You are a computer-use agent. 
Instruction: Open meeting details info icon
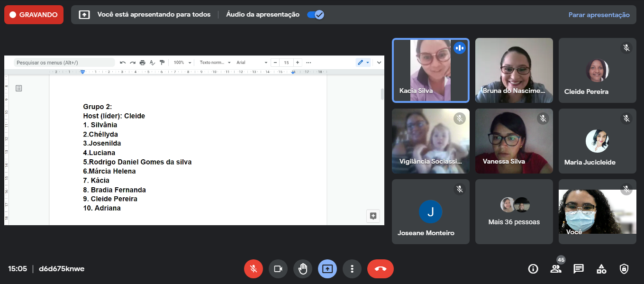(533, 269)
